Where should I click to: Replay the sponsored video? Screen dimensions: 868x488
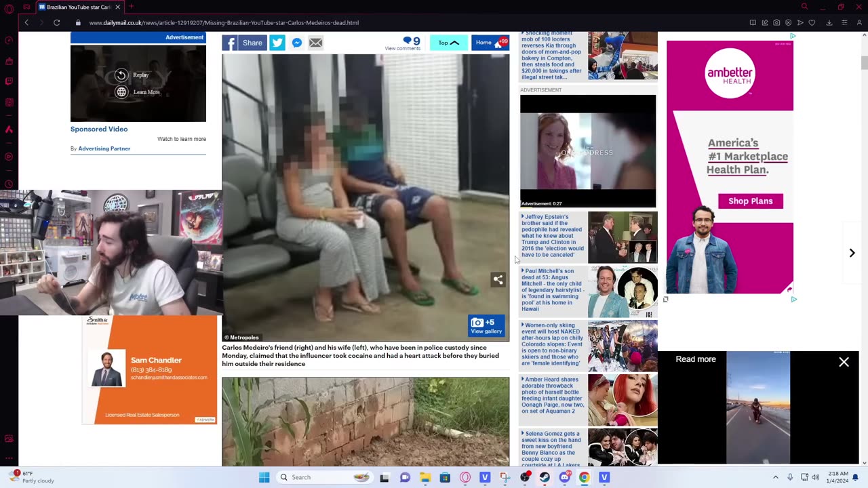click(x=132, y=75)
